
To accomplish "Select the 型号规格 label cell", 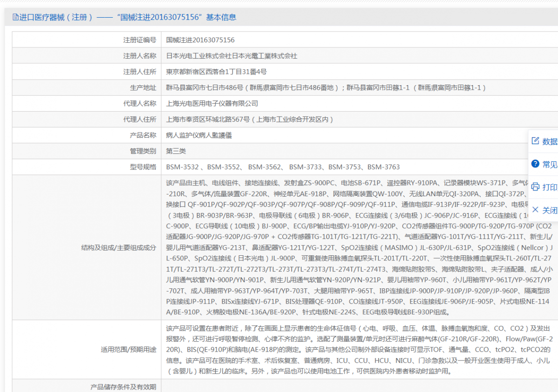I will [86, 166].
